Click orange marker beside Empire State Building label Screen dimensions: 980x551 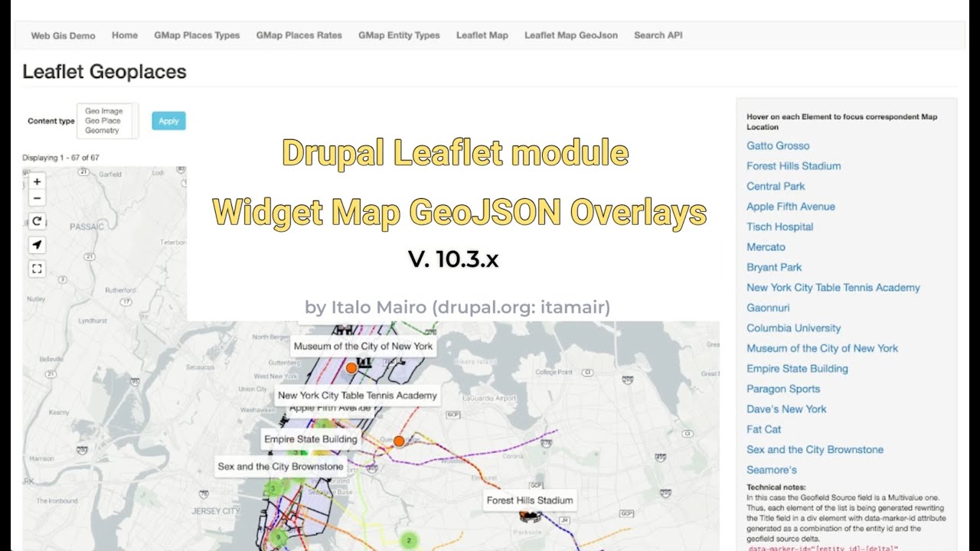399,442
